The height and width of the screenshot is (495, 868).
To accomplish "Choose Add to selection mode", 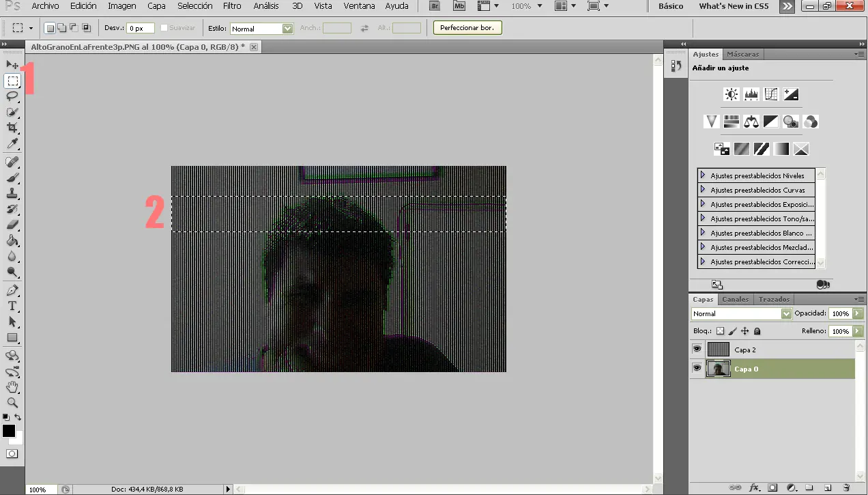I will click(x=61, y=28).
